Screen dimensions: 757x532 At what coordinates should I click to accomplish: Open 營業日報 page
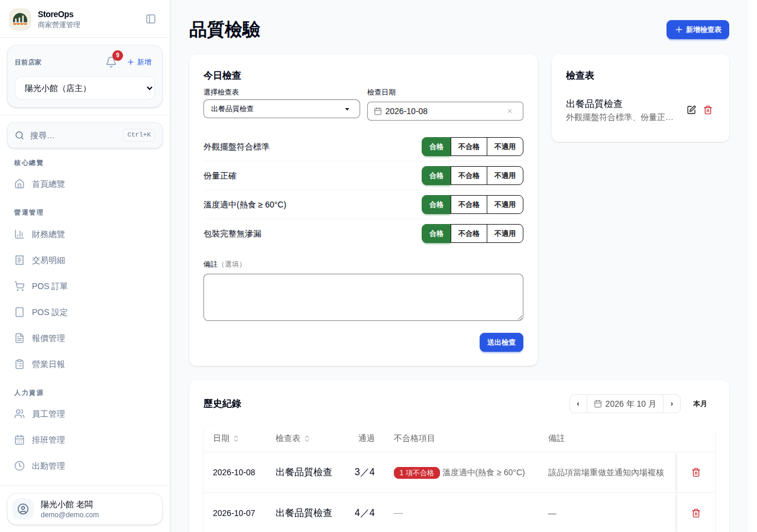[85, 364]
